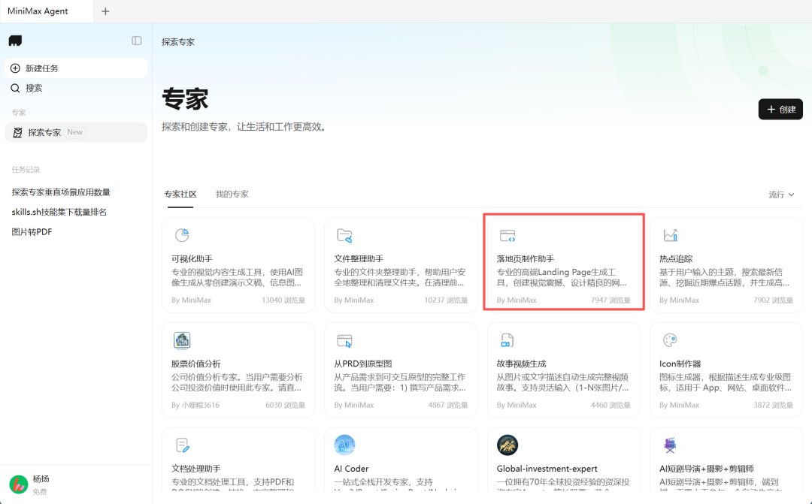
Task: Click the Icon制作器 feather icon
Action: coord(670,340)
